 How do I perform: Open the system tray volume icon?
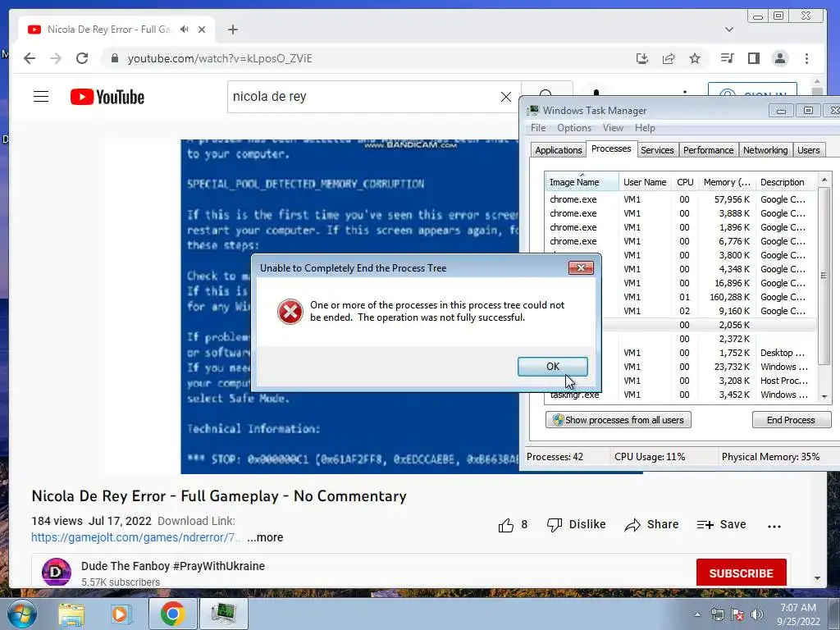point(757,614)
